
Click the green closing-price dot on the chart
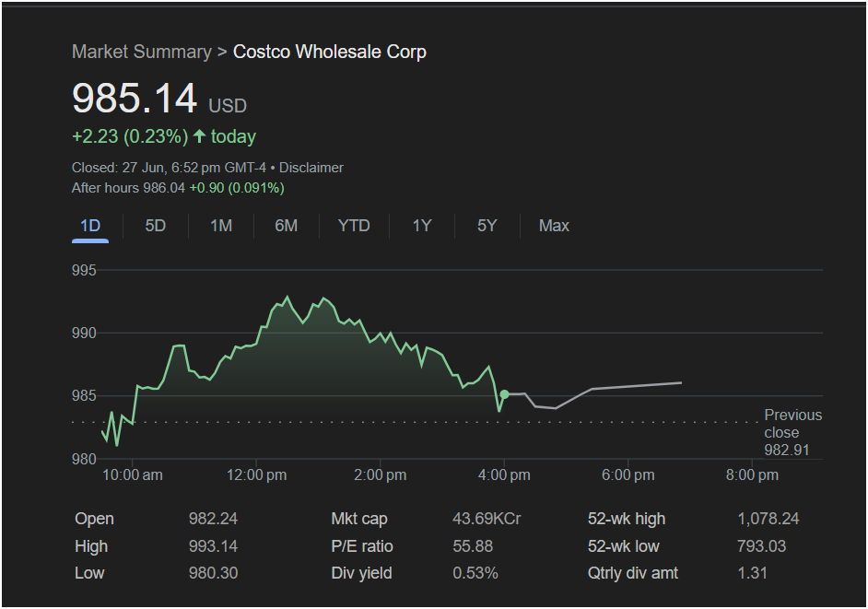click(x=504, y=394)
